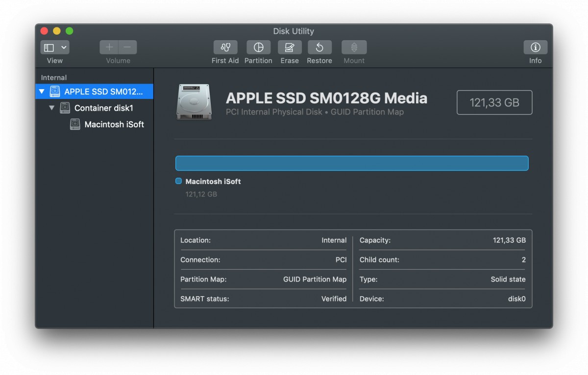588x375 pixels.
Task: Select Macintosh iSoft in sidebar
Action: 95,124
